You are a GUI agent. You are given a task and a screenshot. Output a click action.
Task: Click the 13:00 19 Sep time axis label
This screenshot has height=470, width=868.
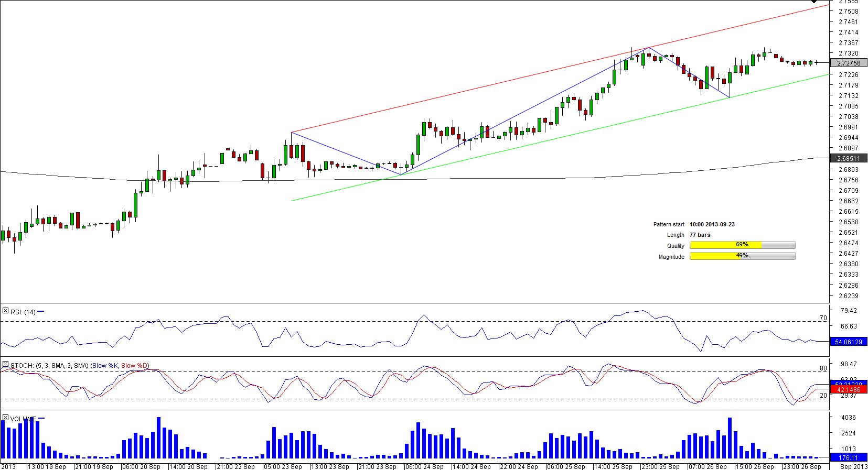(47, 466)
